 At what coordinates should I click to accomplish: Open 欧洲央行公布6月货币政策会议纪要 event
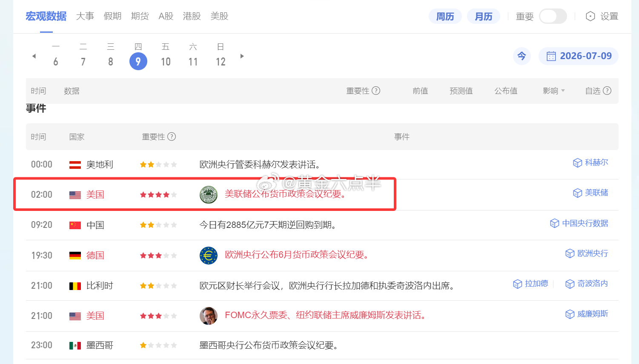pos(297,255)
